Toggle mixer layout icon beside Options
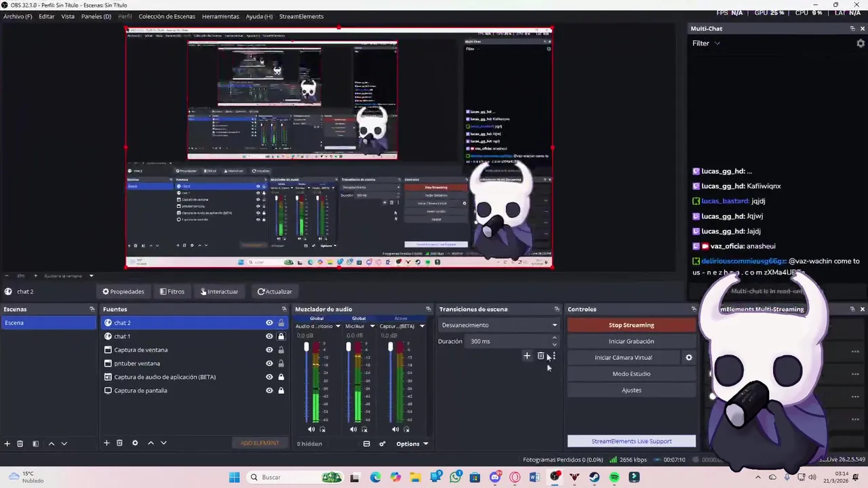868x488 pixels. 366,444
